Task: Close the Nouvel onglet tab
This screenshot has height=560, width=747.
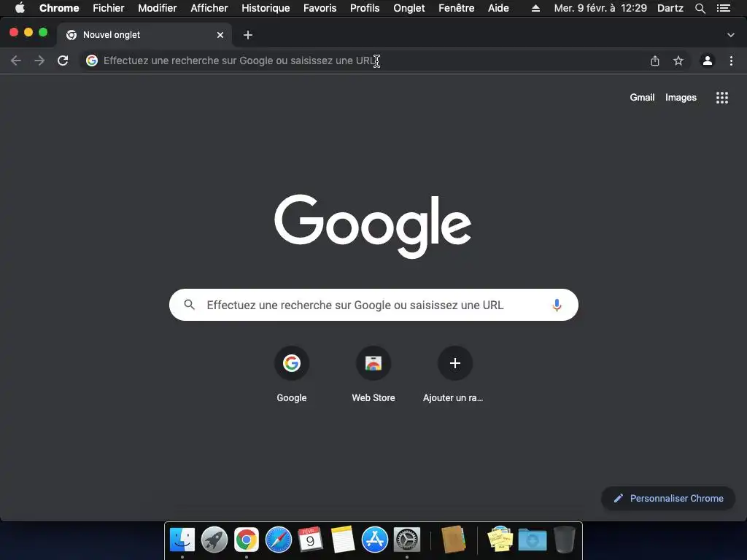Action: tap(220, 35)
